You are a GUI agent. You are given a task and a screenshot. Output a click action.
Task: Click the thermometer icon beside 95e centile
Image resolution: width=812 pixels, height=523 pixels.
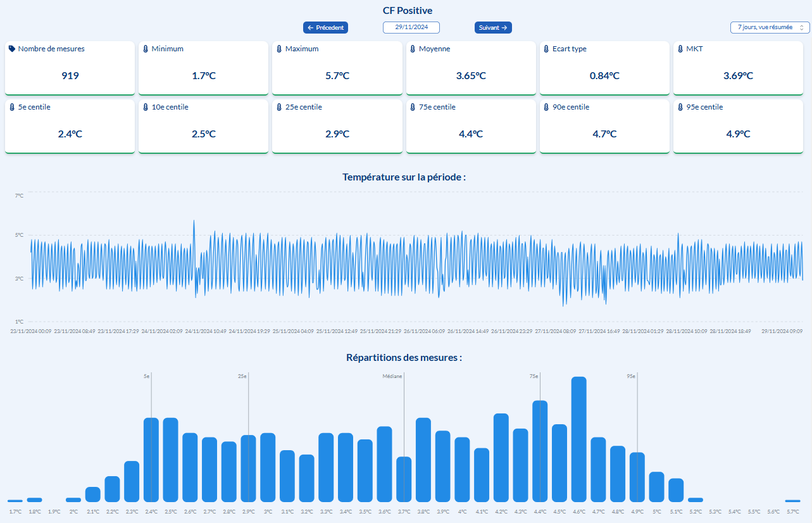[680, 107]
